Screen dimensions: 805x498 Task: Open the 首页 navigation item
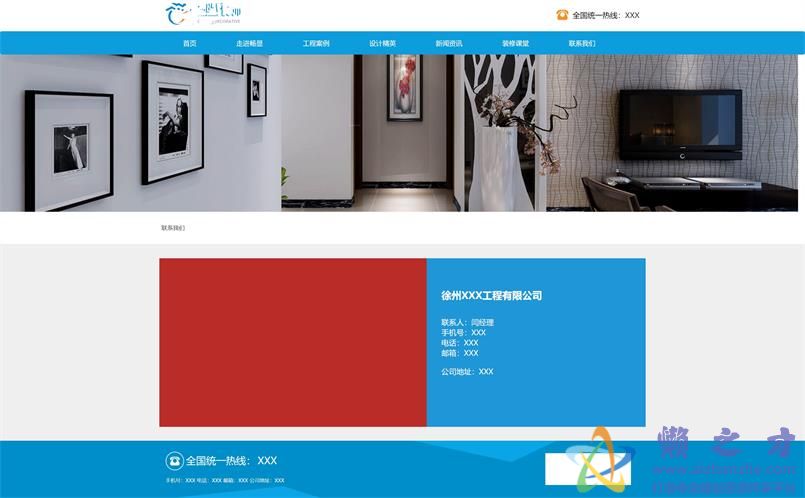pyautogui.click(x=190, y=43)
